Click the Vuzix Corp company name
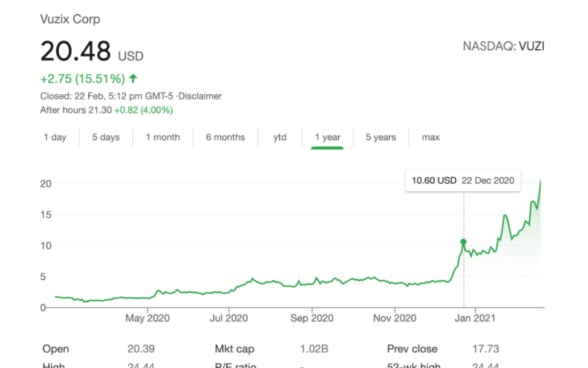This screenshot has width=588, height=368. click(70, 19)
